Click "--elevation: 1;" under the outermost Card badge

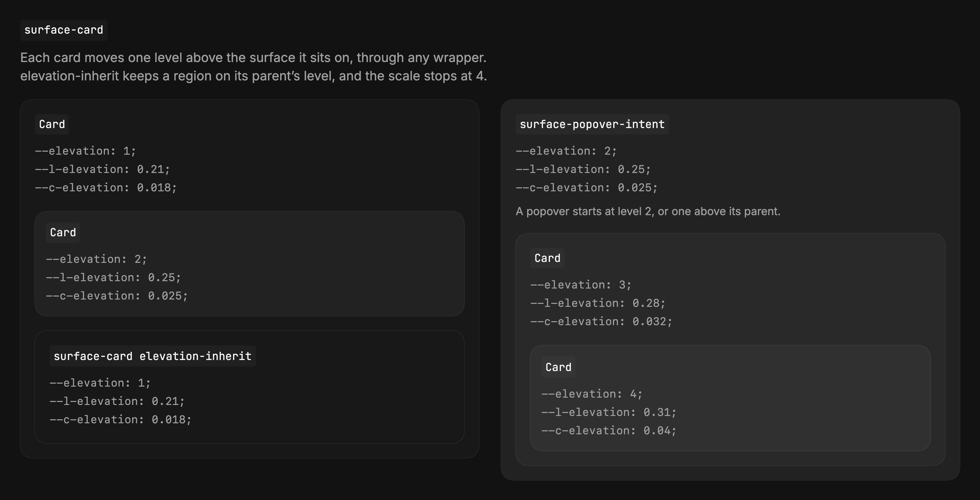[86, 151]
